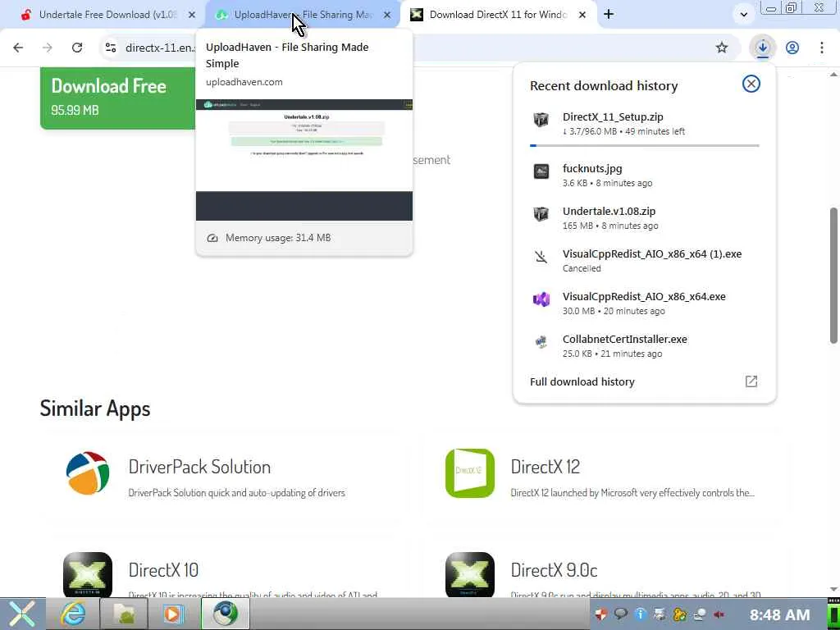The height and width of the screenshot is (630, 840).
Task: Click the fucknuts.jpg image file icon
Action: pos(541,171)
